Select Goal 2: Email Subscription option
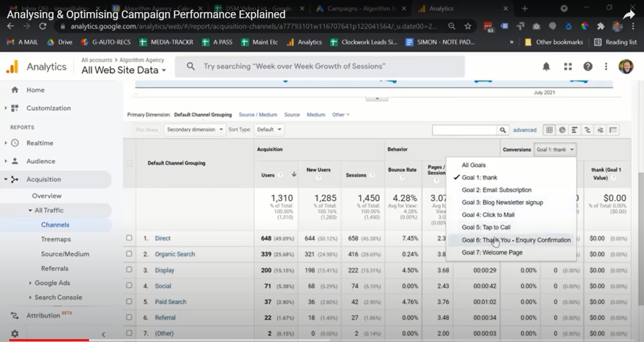The image size is (644, 342). [x=496, y=190]
